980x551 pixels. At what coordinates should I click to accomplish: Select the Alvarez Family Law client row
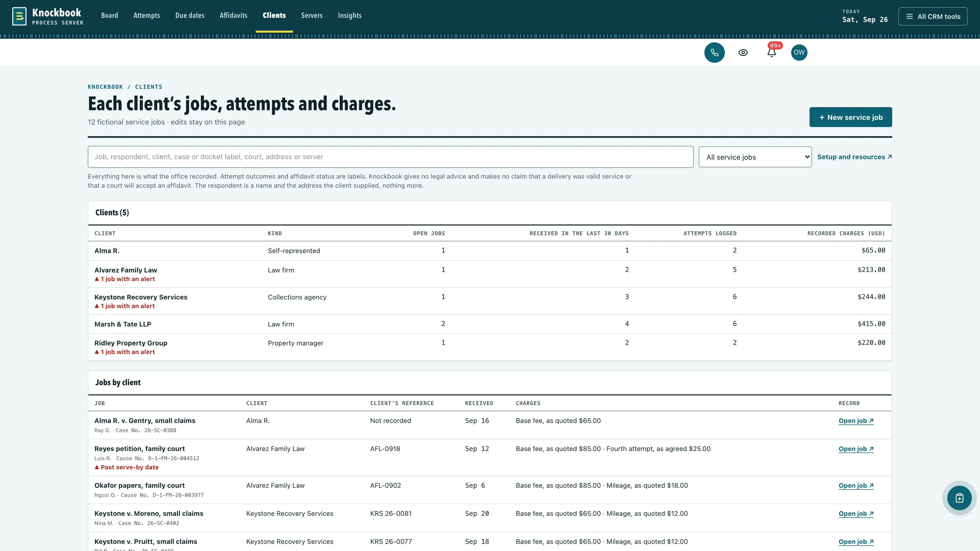pos(490,274)
